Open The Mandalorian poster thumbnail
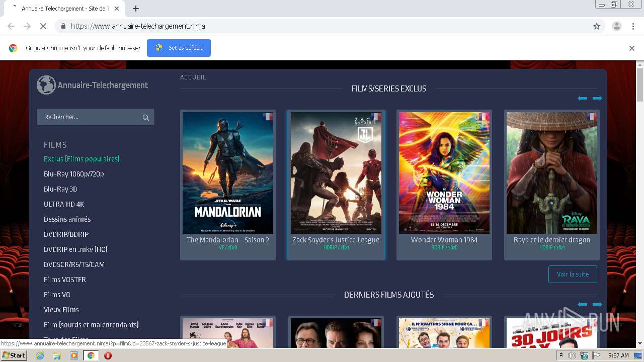The image size is (644, 362). [x=228, y=173]
